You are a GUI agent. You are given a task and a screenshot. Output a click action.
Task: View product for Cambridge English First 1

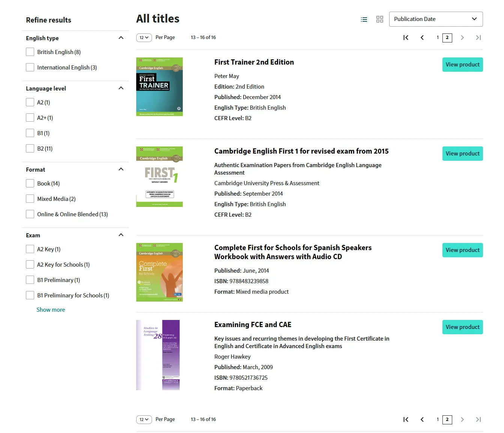[x=462, y=154]
